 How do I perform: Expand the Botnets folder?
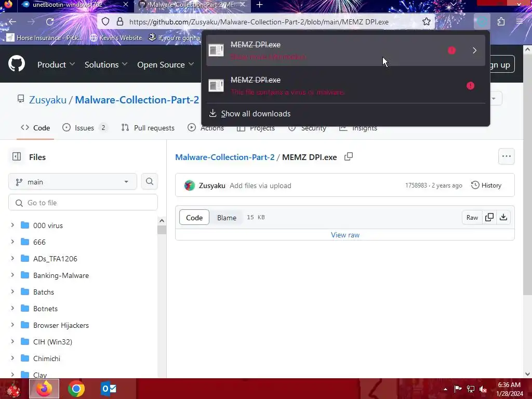pos(12,308)
